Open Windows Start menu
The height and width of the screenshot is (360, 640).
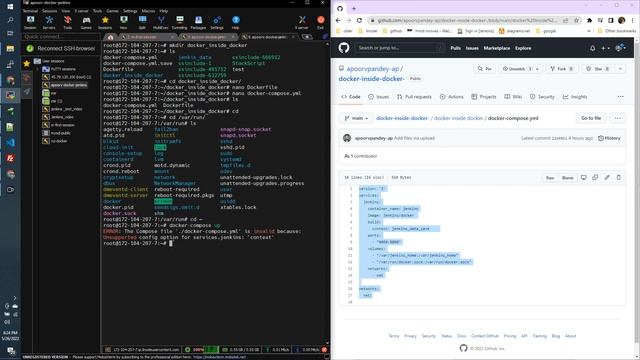click(10, 7)
